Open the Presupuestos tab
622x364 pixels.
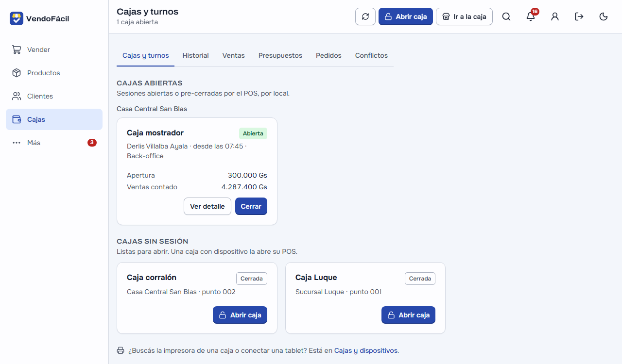click(280, 55)
